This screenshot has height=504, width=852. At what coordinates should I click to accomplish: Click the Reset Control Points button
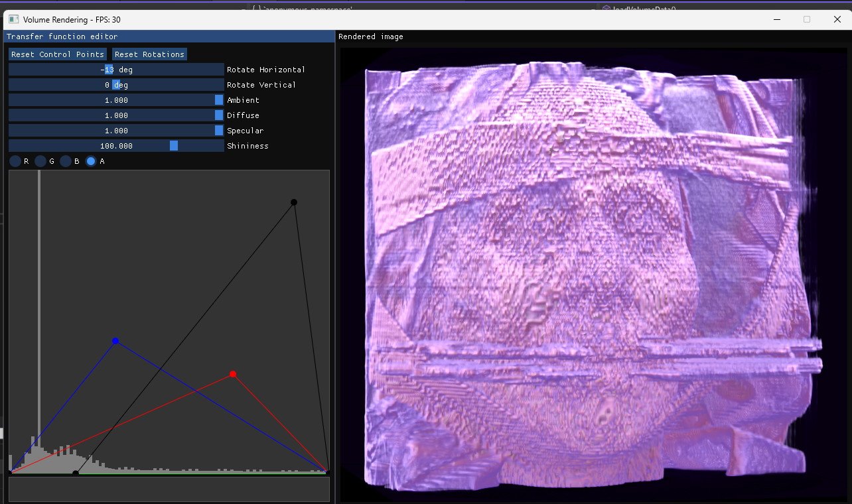(57, 54)
